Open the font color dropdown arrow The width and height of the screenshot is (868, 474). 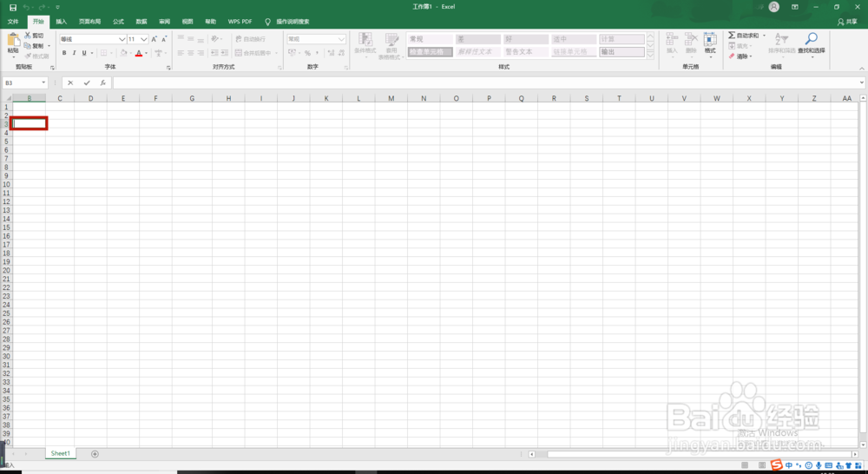(146, 53)
